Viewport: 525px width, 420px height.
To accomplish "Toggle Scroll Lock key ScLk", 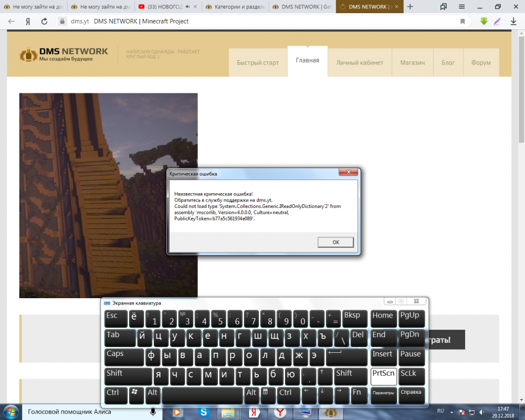I will (x=412, y=376).
